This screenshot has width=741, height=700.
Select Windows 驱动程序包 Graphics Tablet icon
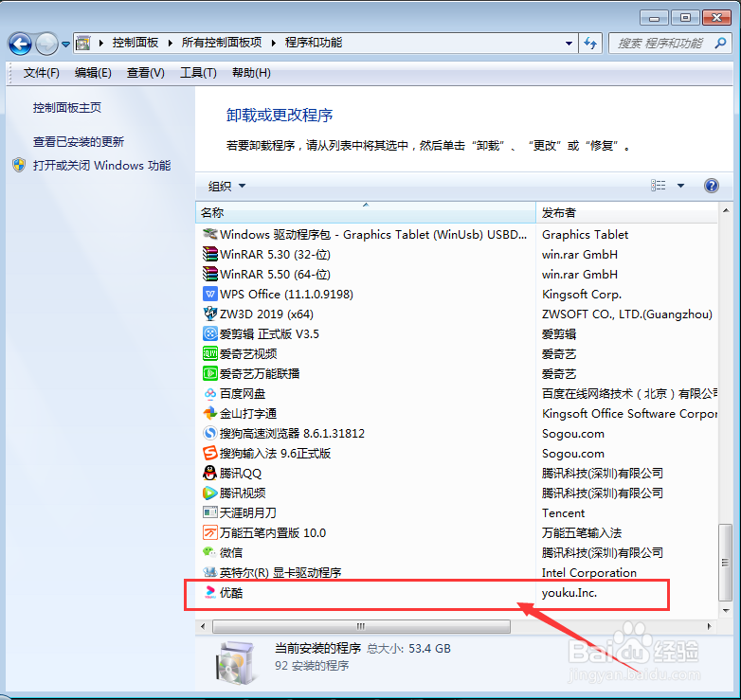[209, 234]
